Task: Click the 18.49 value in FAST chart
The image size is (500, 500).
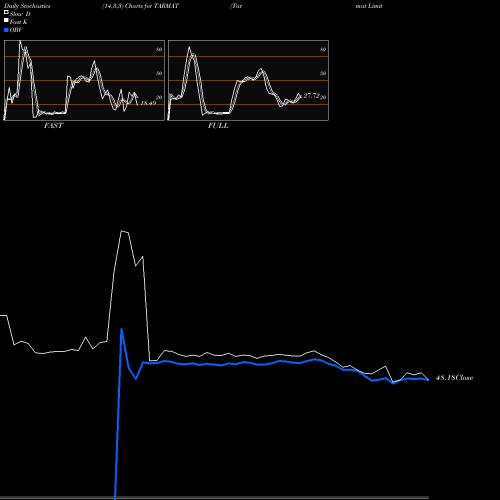Action: click(148, 103)
